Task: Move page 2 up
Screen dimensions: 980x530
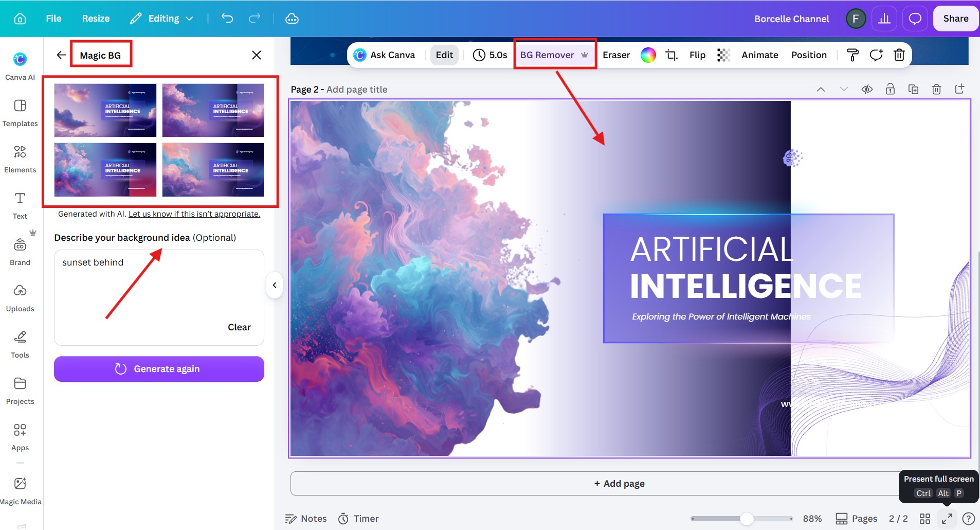Action: click(x=821, y=90)
